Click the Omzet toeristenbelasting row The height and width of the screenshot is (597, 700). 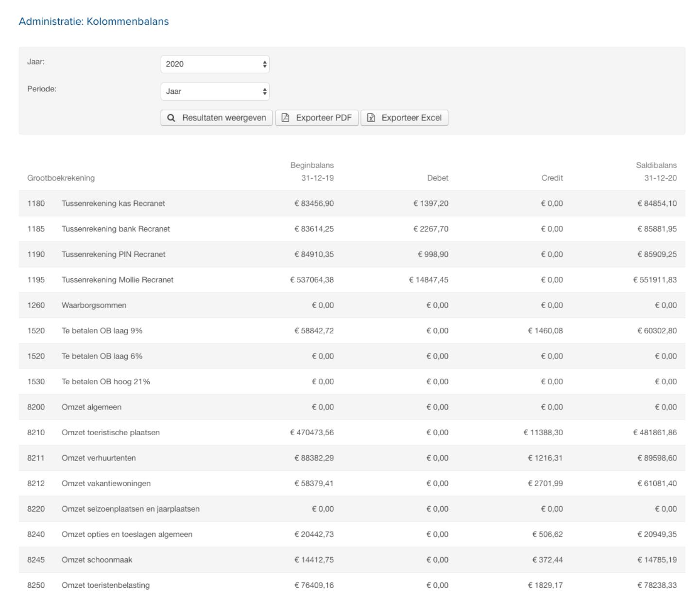[x=105, y=585]
